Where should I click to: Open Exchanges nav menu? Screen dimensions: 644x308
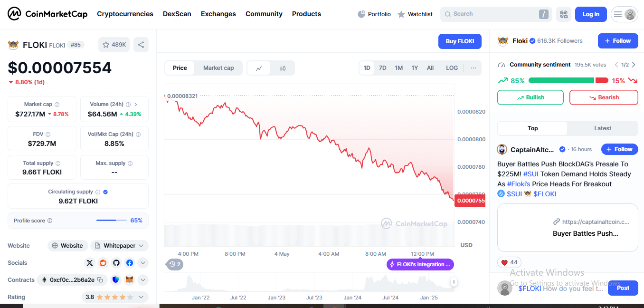218,14
